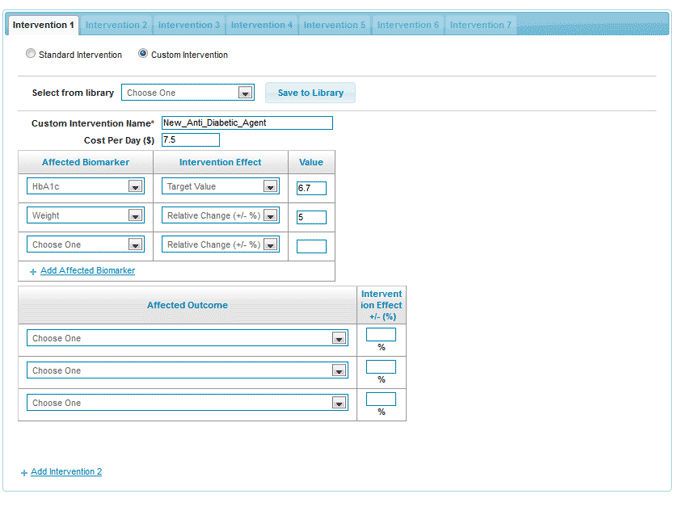The image size is (675, 530).
Task: Select the Standard Intervention radio button
Action: [31, 55]
